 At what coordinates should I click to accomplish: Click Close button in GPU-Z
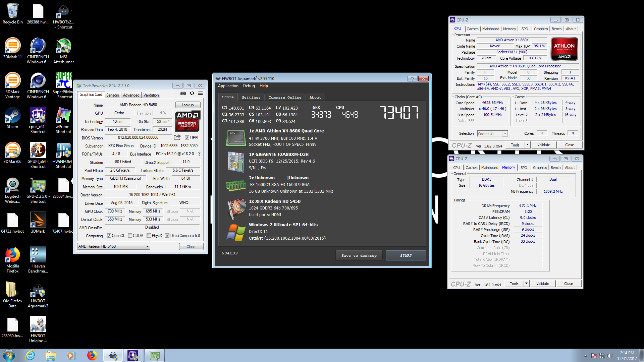click(191, 247)
